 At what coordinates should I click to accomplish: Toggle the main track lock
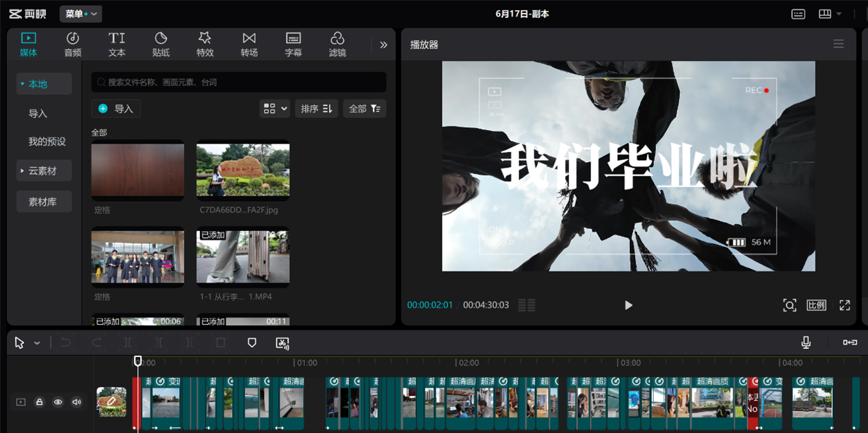pyautogui.click(x=40, y=402)
